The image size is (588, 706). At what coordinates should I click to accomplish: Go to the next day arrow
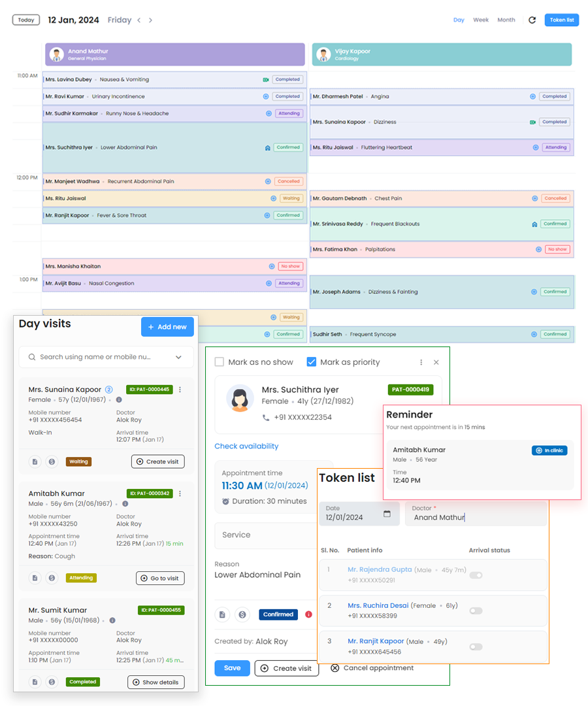click(150, 20)
